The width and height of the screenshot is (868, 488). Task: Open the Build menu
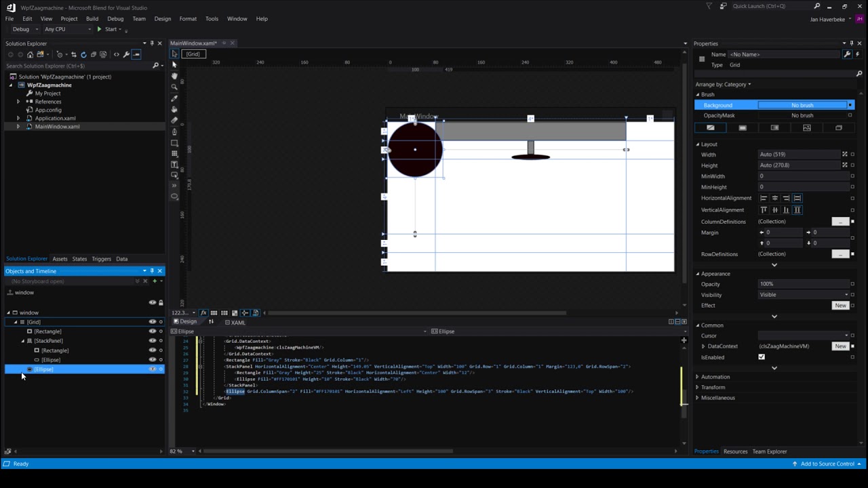pyautogui.click(x=92, y=19)
